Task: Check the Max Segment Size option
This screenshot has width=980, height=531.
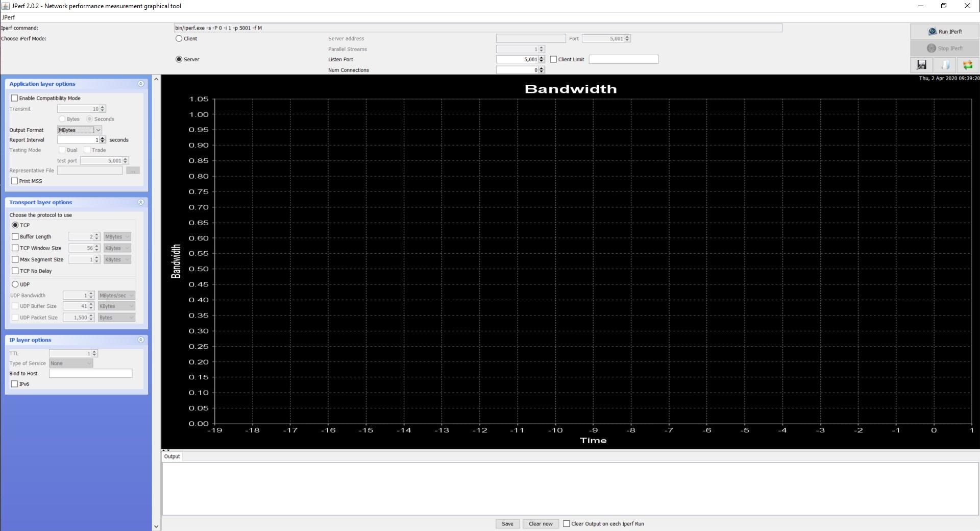Action: point(15,259)
